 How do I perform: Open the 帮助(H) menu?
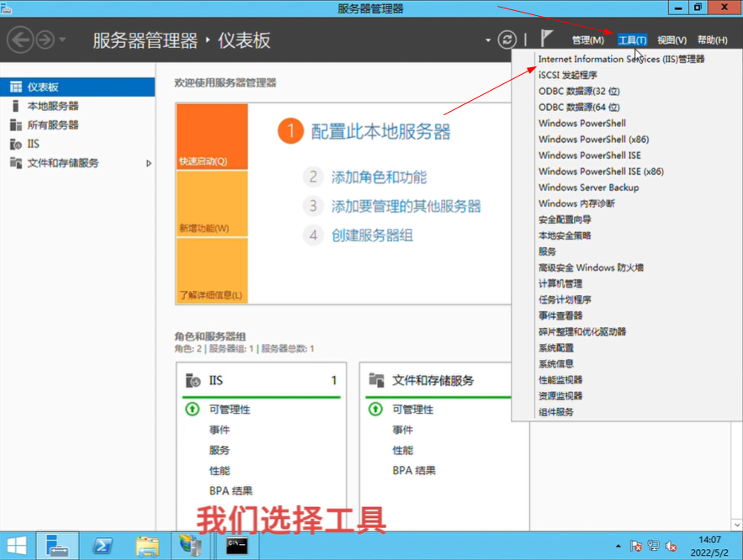(x=712, y=40)
